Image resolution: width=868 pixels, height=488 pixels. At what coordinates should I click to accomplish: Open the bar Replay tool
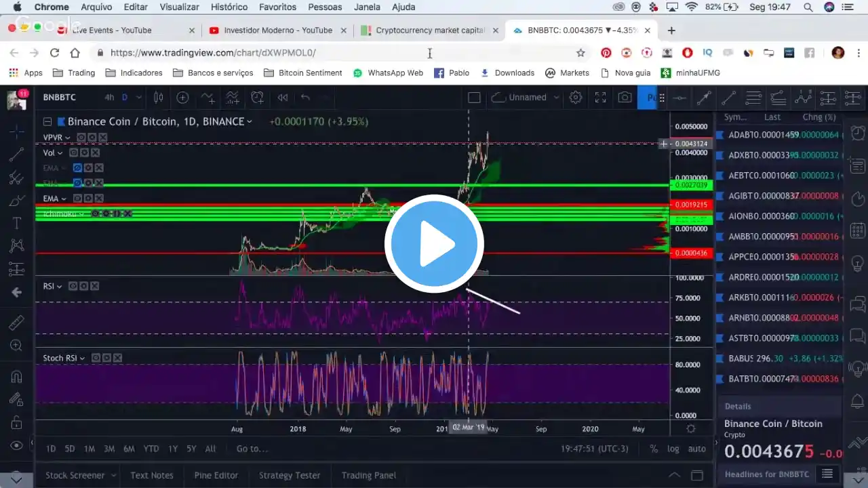coord(282,98)
